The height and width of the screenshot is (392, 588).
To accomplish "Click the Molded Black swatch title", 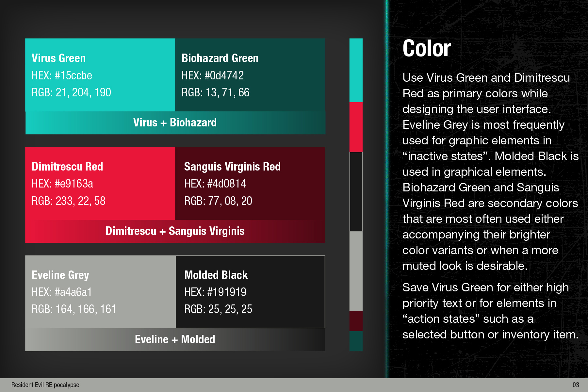I will (216, 275).
